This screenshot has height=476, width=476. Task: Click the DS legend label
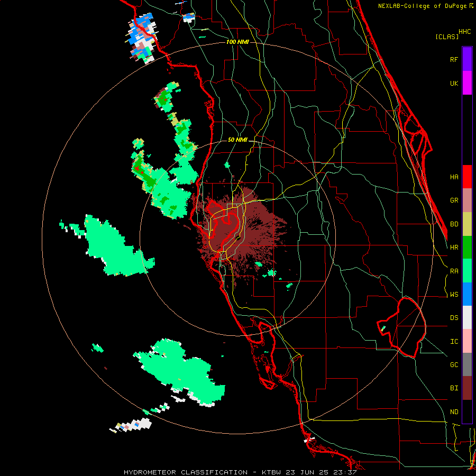tap(454, 318)
